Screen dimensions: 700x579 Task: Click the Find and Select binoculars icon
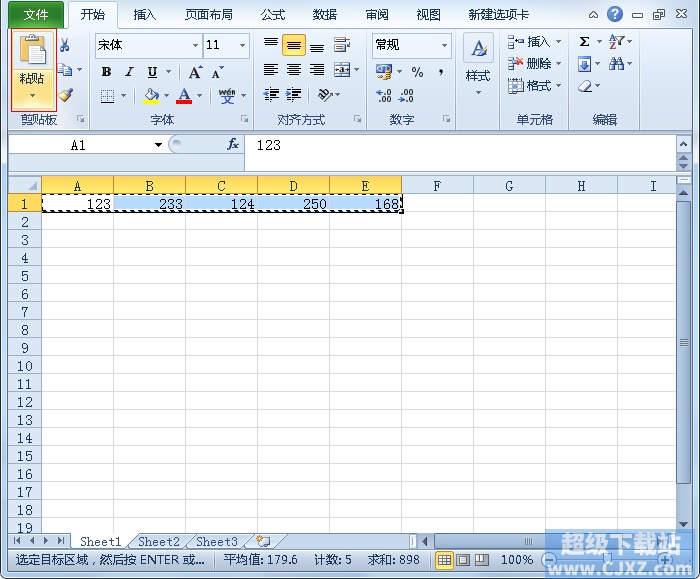tap(616, 64)
